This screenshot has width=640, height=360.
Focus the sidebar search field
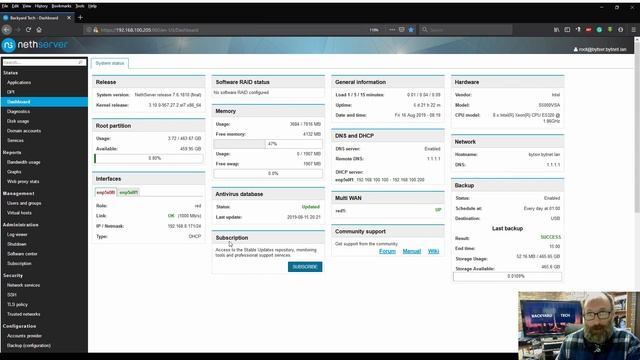click(44, 62)
